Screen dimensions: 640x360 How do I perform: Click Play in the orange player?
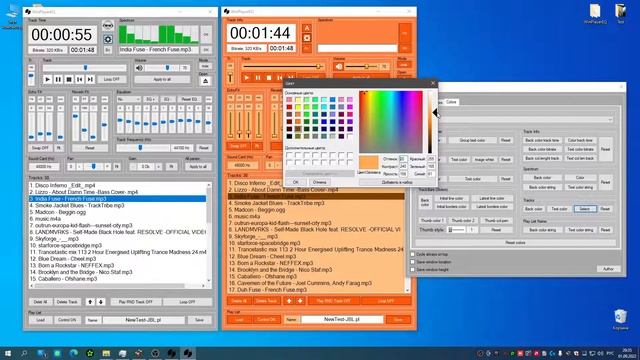pyautogui.click(x=247, y=78)
